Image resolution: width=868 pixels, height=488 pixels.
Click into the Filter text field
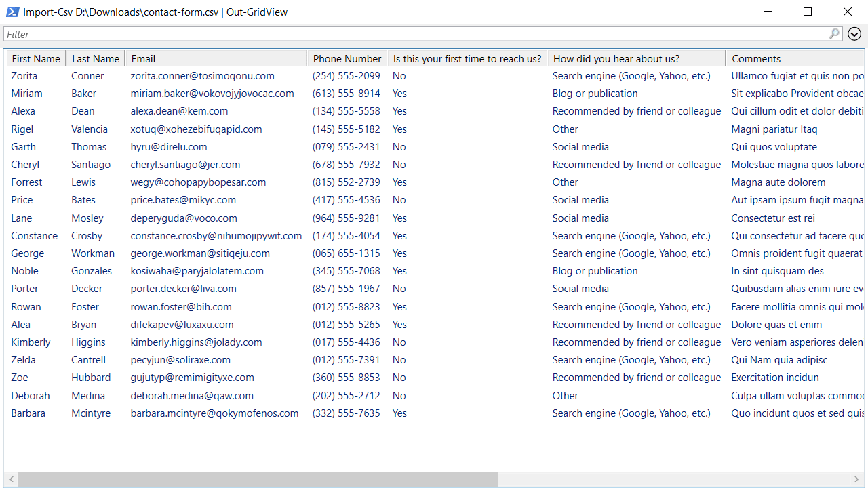pyautogui.click(x=407, y=34)
